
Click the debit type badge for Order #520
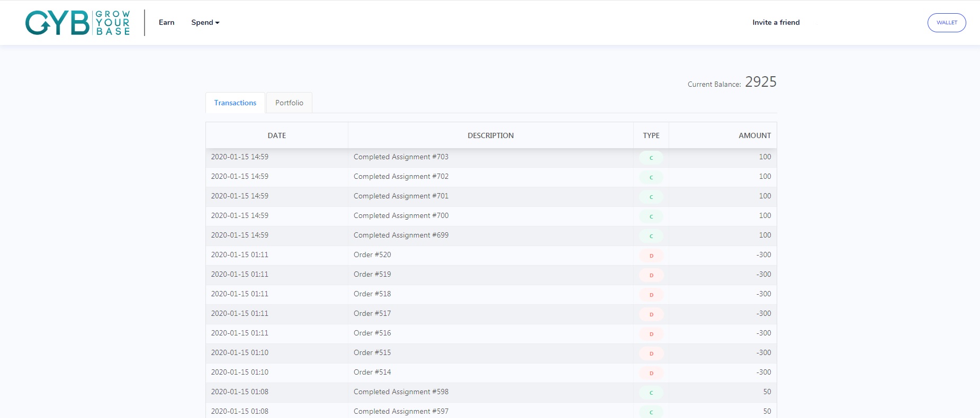651,256
